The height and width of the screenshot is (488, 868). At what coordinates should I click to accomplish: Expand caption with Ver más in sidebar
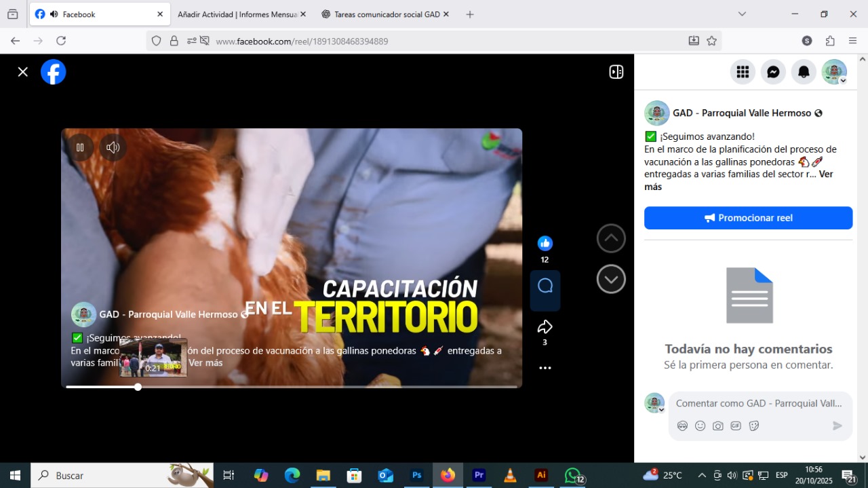point(825,174)
